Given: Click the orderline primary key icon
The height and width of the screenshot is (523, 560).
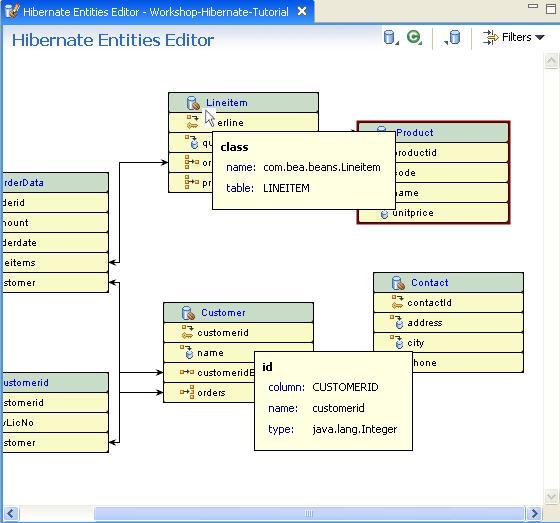Looking at the screenshot, I should click(192, 122).
